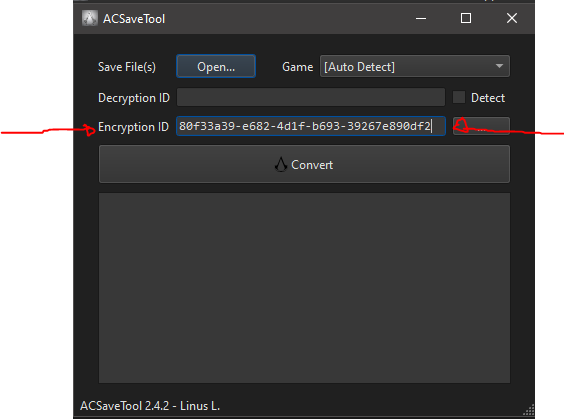This screenshot has width=564, height=419.
Task: Click the empty log output area
Action: coord(304,288)
